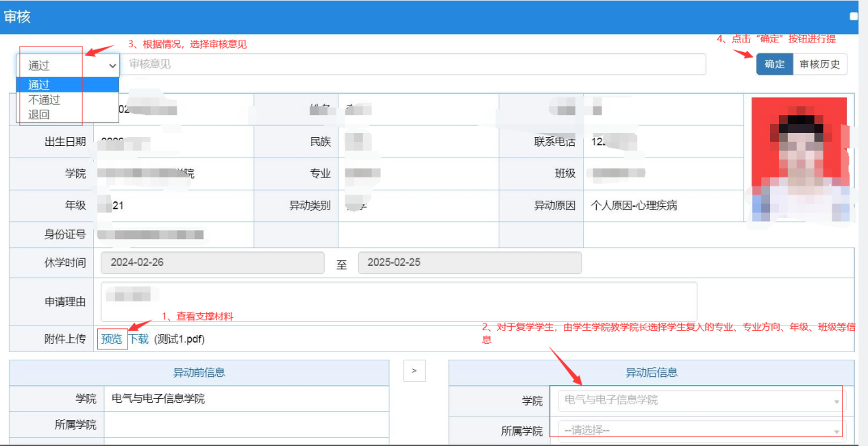Expand the 异动后信息 学院 dropdown
Image resolution: width=868 pixels, height=446 pixels.
[702, 400]
